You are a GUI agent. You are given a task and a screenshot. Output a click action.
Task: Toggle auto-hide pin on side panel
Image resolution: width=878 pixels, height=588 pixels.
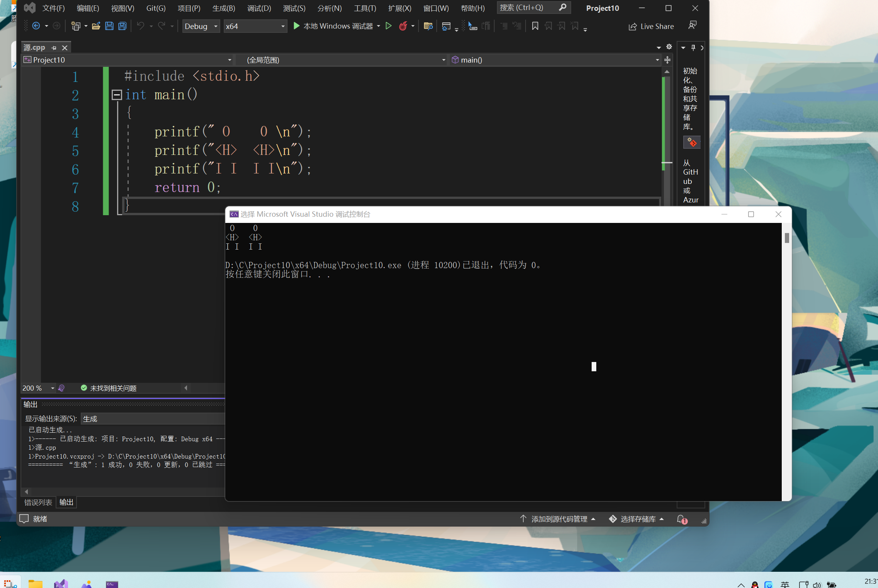tap(693, 48)
